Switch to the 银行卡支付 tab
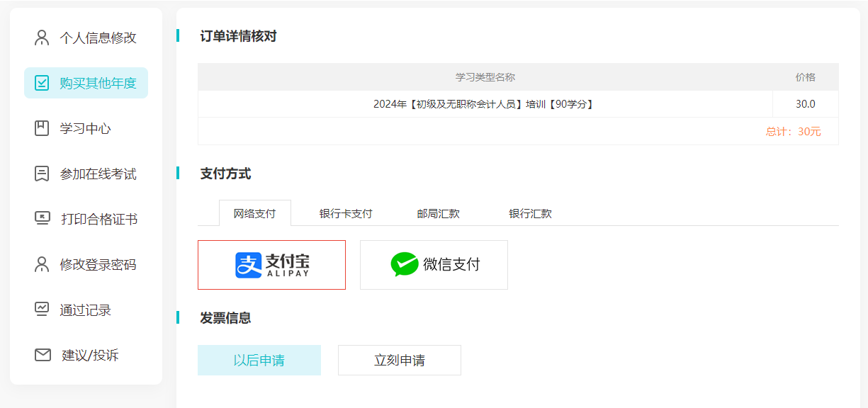Screen dimensions: 868x408 click(346, 213)
